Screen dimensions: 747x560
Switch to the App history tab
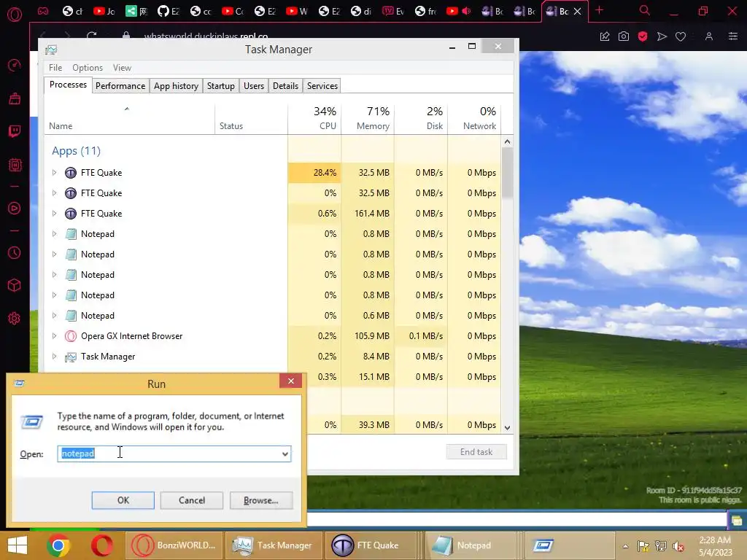tap(176, 86)
